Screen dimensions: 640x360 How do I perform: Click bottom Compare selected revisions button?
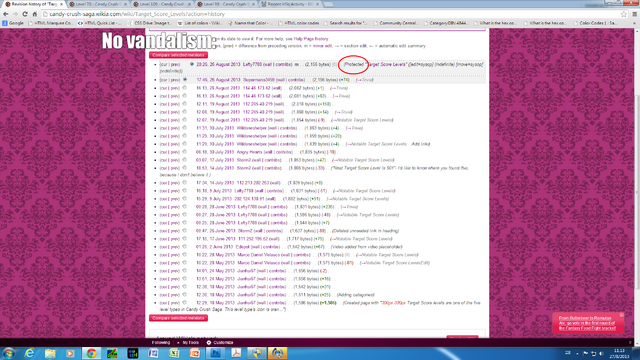178,318
